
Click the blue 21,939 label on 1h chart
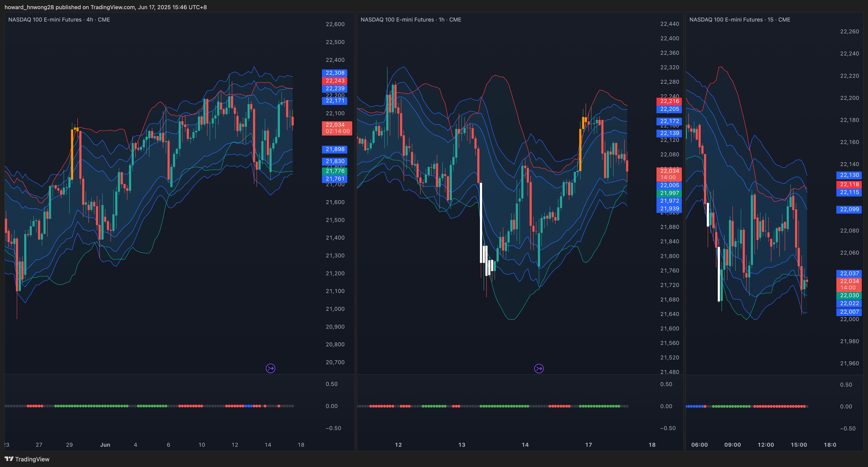point(669,209)
